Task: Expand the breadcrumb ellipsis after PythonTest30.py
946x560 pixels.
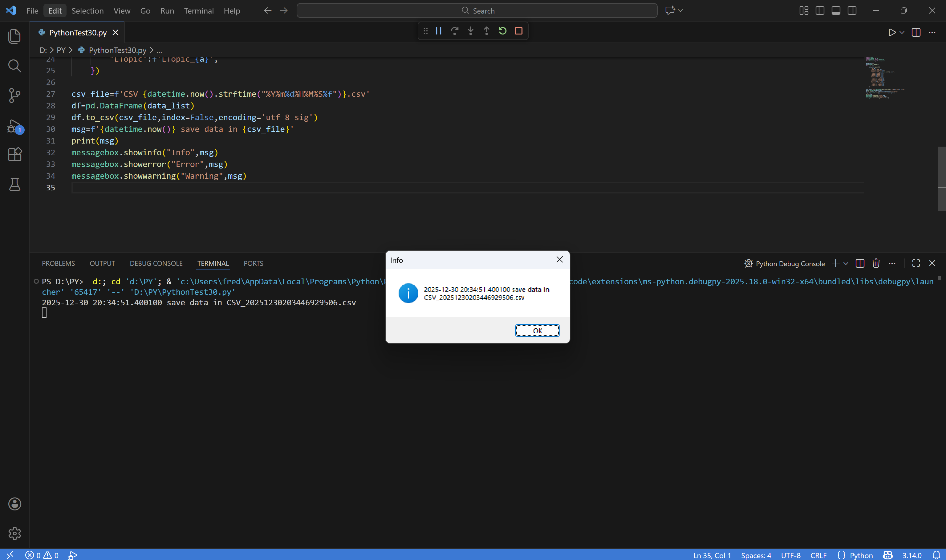Action: pyautogui.click(x=159, y=50)
